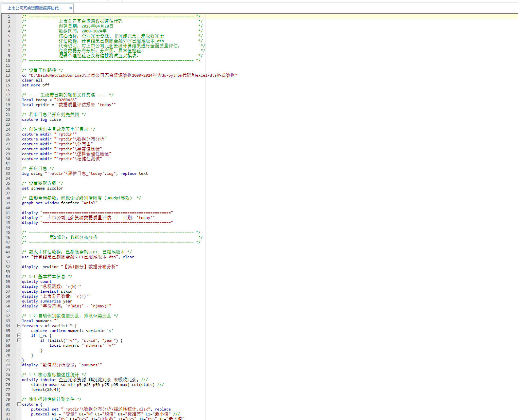Image resolution: width=518 pixels, height=420 pixels.
Task: Click the 'local today = "20260428"' line
Action: coord(49,100)
